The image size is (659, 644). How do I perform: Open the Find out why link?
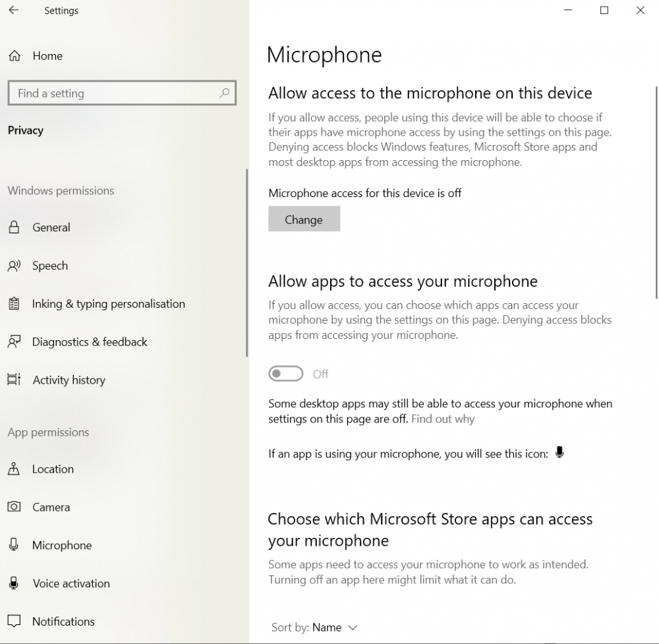[x=443, y=419]
